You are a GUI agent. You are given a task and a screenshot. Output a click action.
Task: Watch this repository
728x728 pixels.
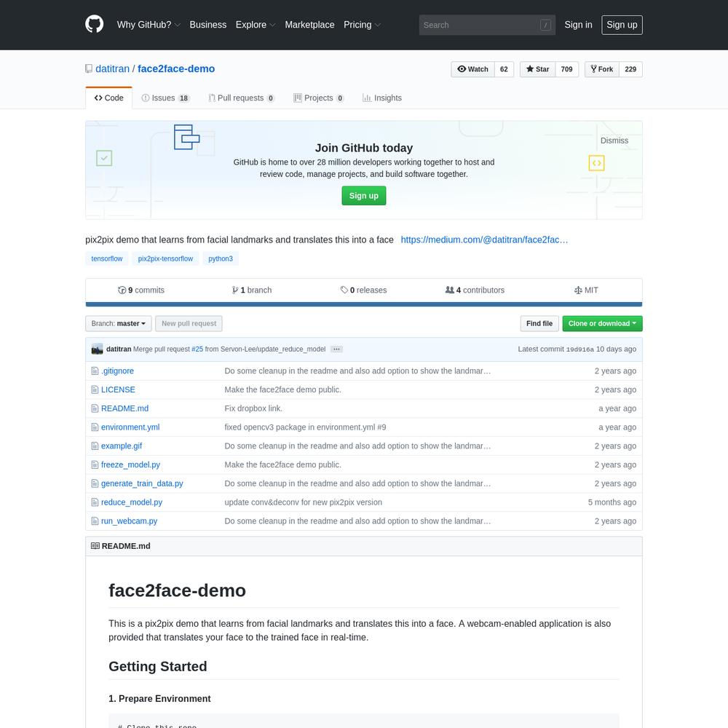pos(472,69)
